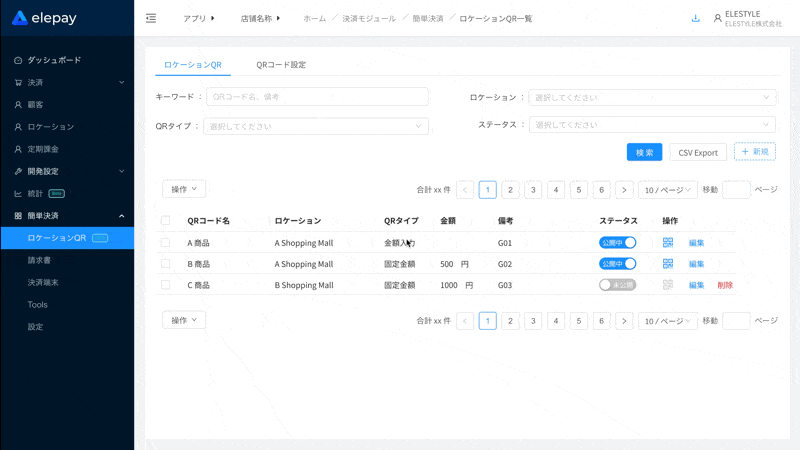Open QR code icon for A 商品

coord(668,242)
